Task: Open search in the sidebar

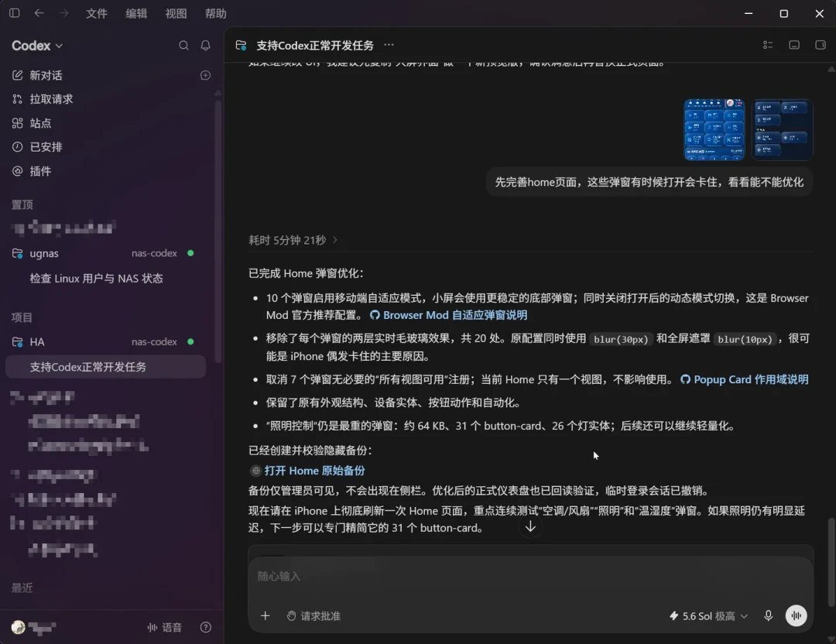Action: tap(183, 46)
